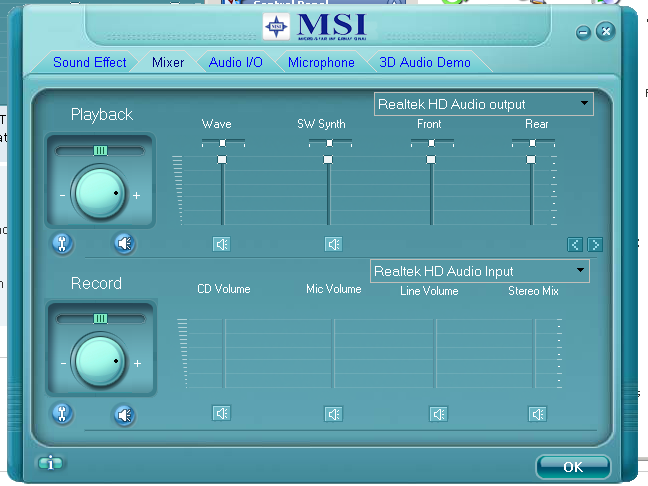The height and width of the screenshot is (486, 648).
Task: Open Record settings wrench icon
Action: (62, 413)
